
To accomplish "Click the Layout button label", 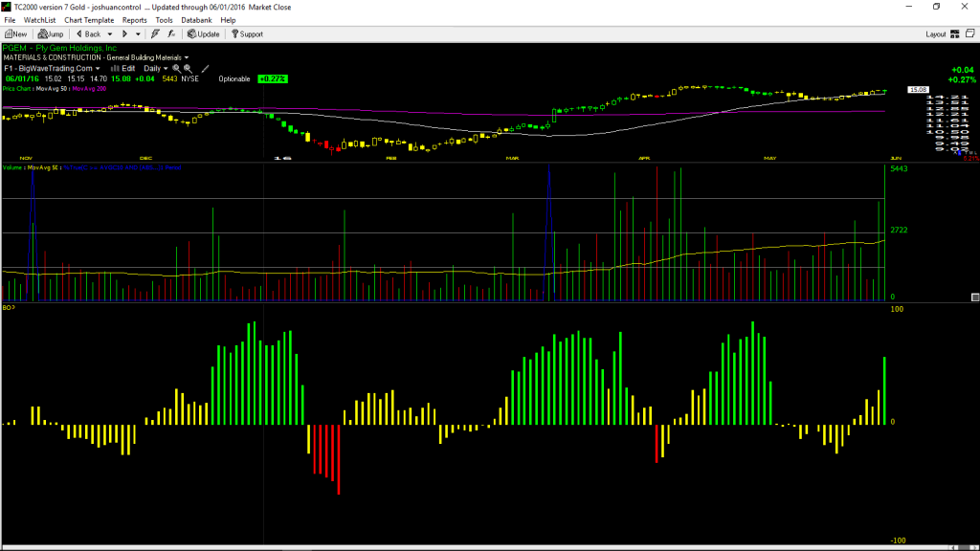I will [x=936, y=34].
